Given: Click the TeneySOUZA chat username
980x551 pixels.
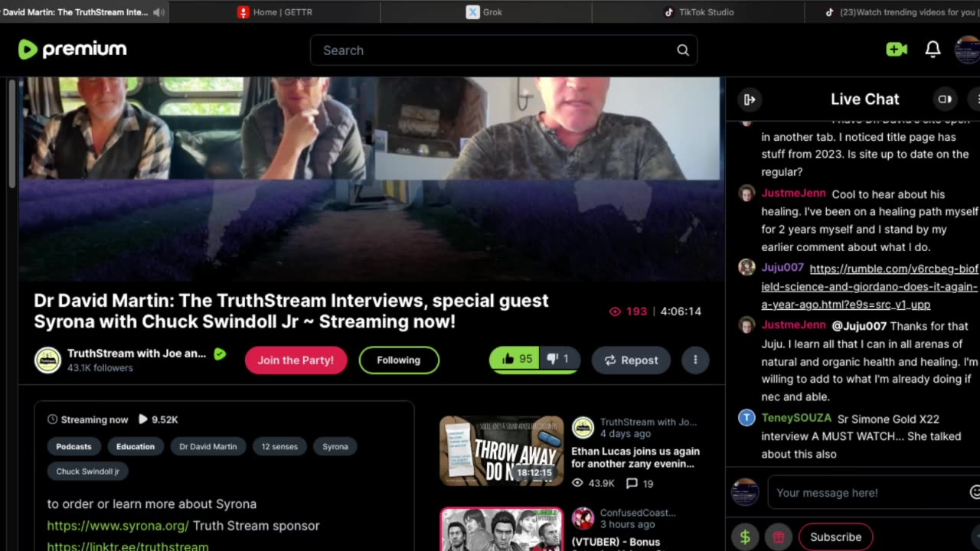Looking at the screenshot, I should click(x=796, y=418).
